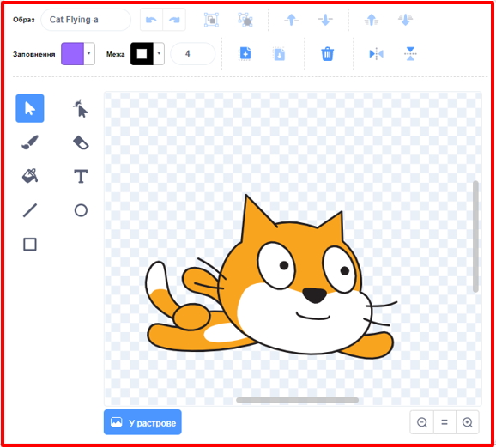Viewport: 496px width, 448px height.
Task: Flip the costume horizontally
Action: [x=376, y=54]
